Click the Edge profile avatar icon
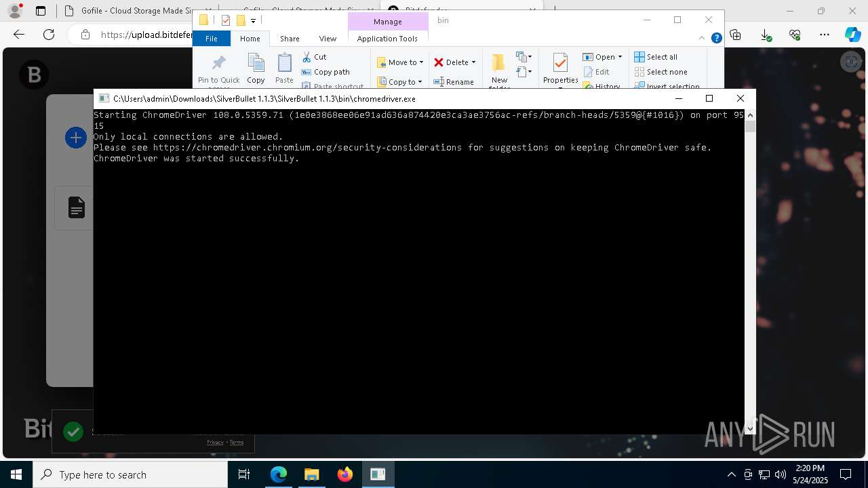 tap(15, 11)
